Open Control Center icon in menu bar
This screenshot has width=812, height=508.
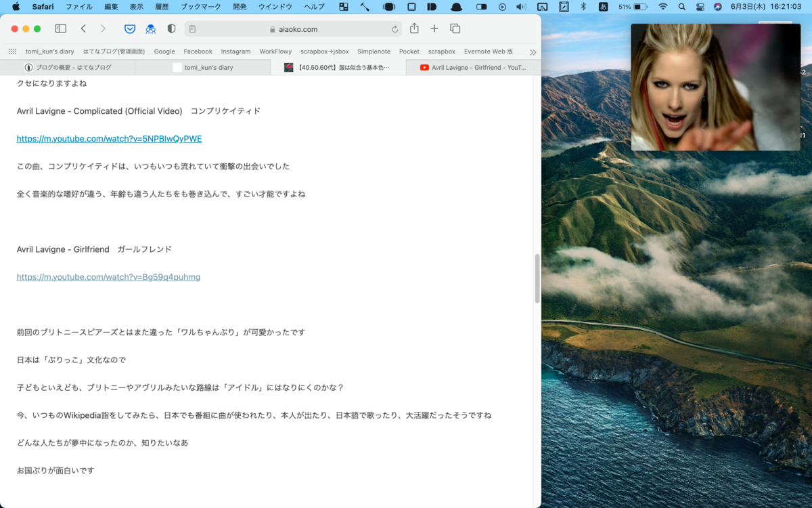pyautogui.click(x=700, y=7)
